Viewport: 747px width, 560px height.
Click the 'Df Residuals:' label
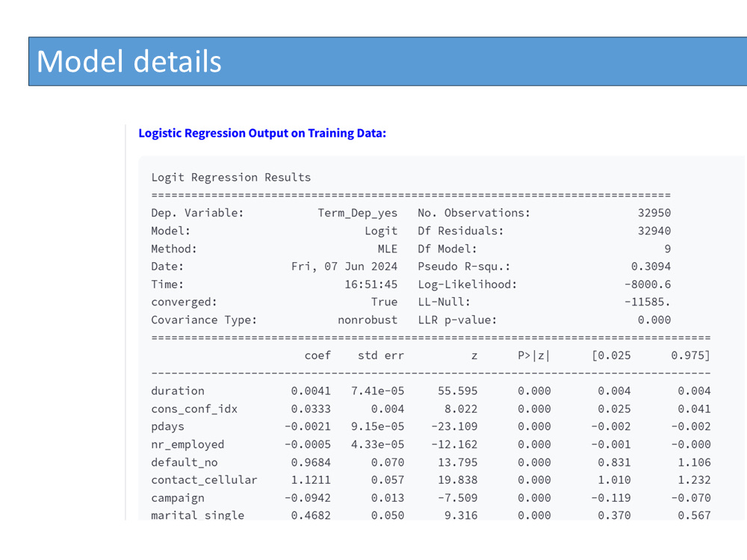pos(461,231)
